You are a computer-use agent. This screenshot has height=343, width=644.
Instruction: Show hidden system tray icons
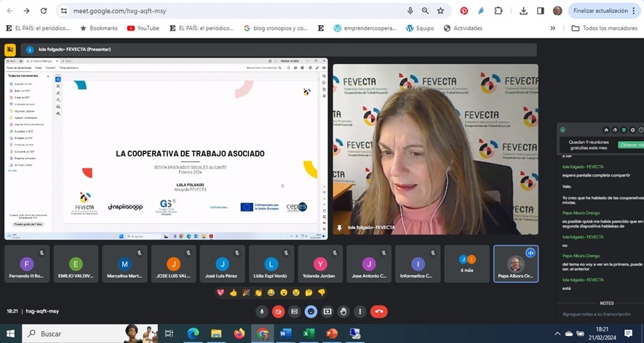tap(557, 334)
